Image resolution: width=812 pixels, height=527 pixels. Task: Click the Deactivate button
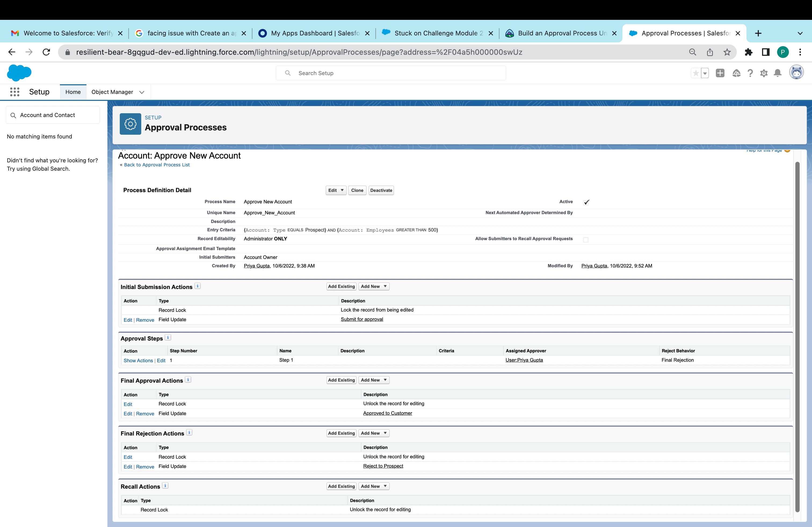point(381,190)
